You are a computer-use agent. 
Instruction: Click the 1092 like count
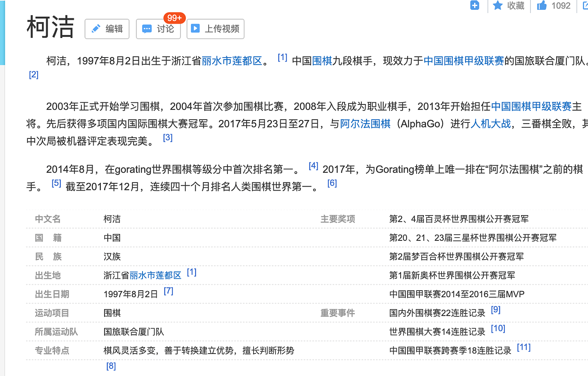(x=561, y=6)
